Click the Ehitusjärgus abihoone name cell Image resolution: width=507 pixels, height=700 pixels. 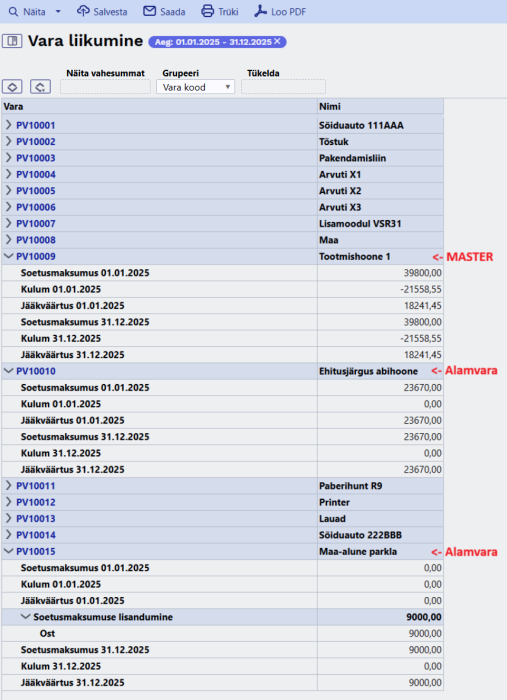(380, 371)
